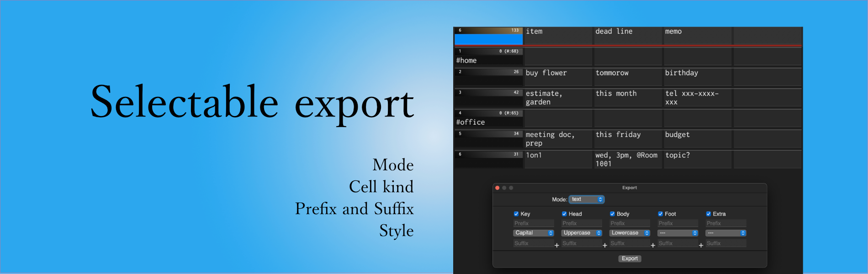868x274 pixels.
Task: Click the Body Suffix field
Action: [x=630, y=243]
